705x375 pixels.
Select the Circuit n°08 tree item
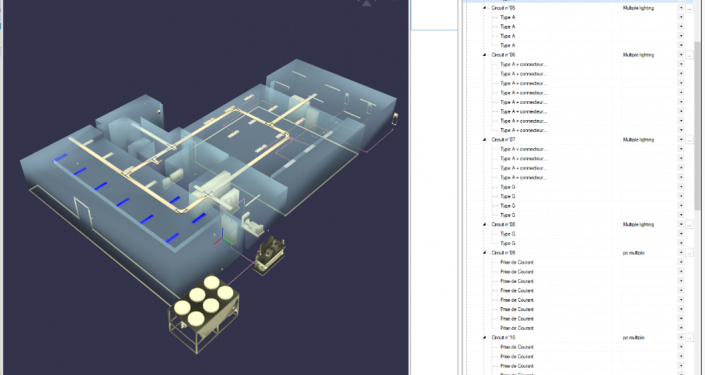point(503,224)
